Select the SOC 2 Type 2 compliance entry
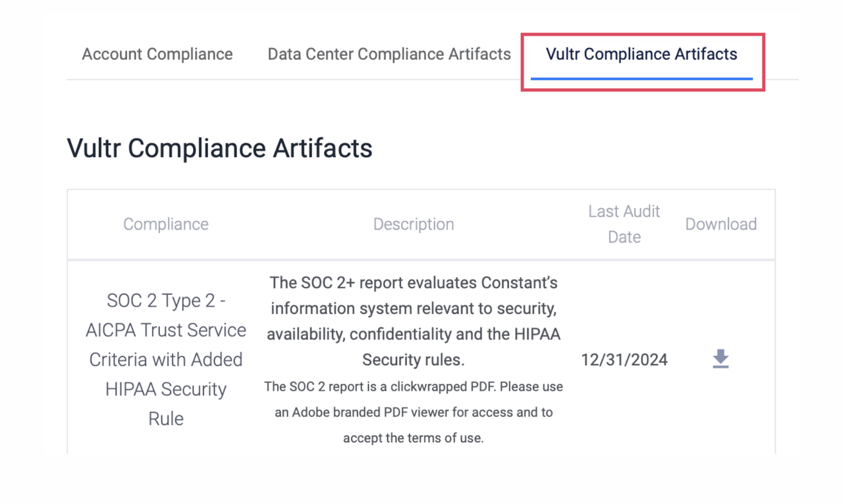843x504 pixels. pos(165,359)
